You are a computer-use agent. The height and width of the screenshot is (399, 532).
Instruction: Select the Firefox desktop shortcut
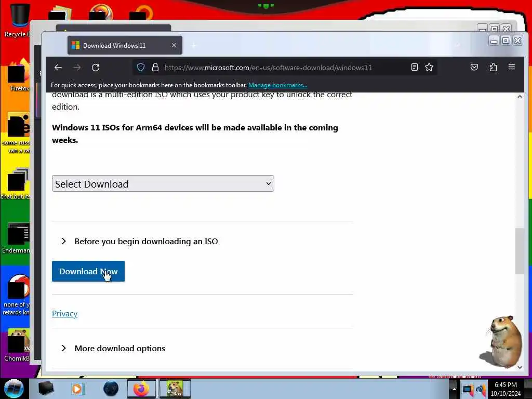pyautogui.click(x=19, y=75)
